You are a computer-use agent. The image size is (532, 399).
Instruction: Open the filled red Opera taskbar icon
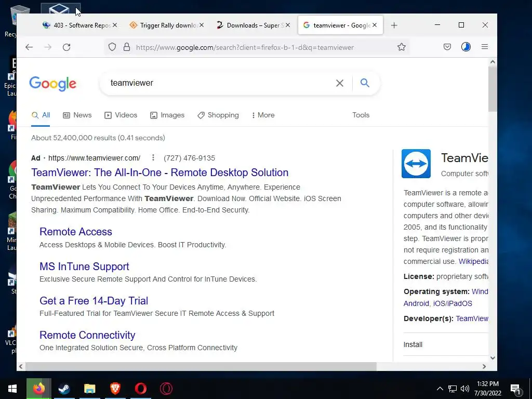140,389
